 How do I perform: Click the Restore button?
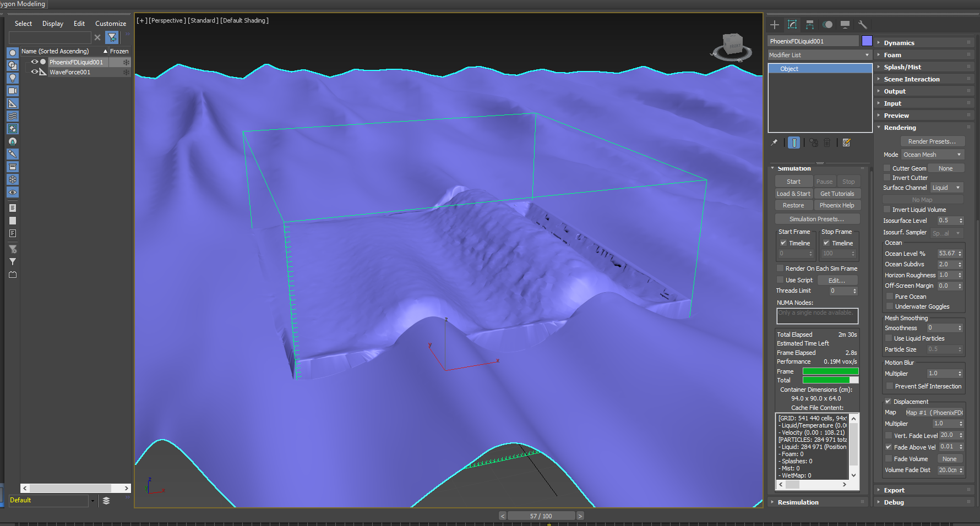coord(793,205)
